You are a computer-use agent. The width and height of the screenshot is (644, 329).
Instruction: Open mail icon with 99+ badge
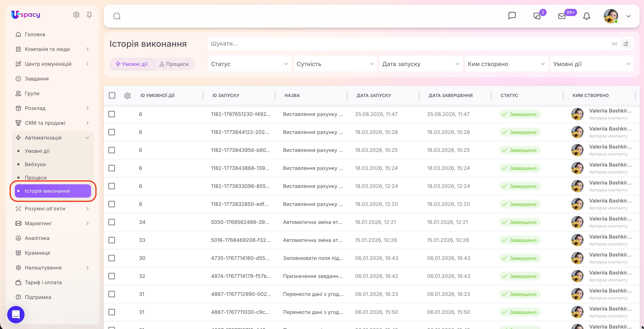562,16
